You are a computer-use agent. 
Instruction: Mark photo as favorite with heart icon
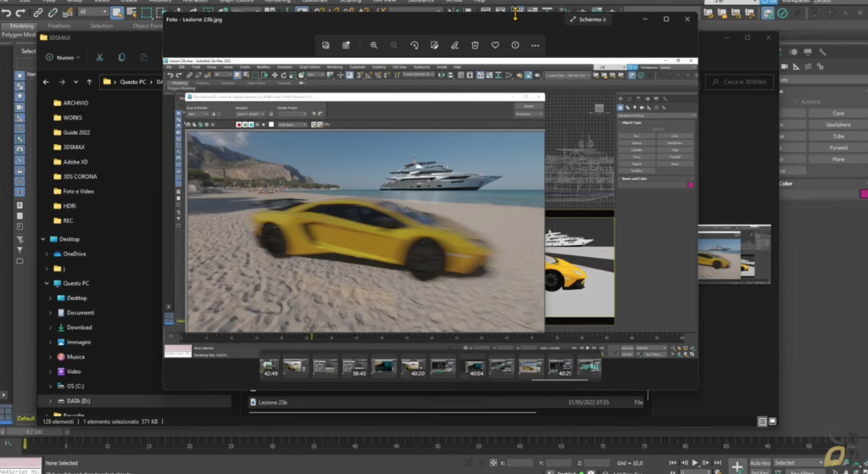pos(495,46)
